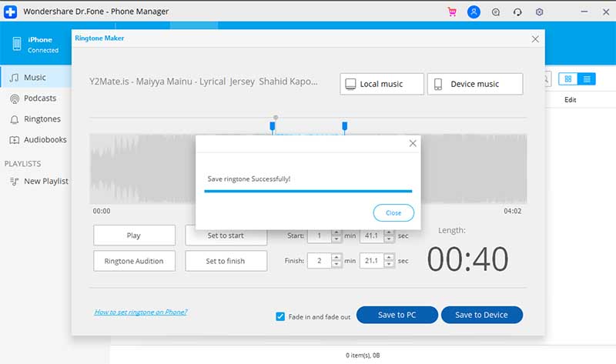Decrease Start minutes with down arrow
Image resolution: width=616 pixels, height=364 pixels.
pyautogui.click(x=336, y=239)
